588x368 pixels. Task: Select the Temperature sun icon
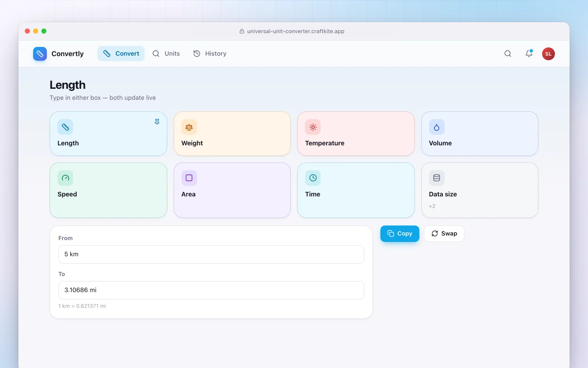313,127
